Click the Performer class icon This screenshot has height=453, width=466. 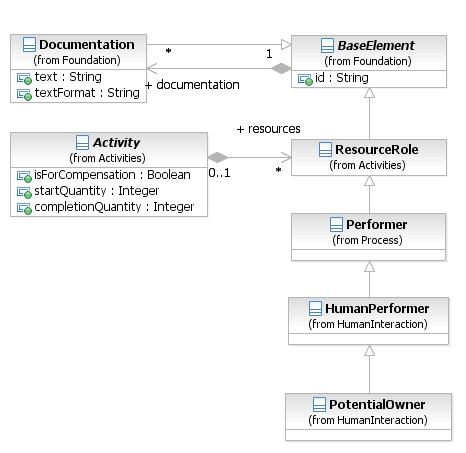(336, 225)
